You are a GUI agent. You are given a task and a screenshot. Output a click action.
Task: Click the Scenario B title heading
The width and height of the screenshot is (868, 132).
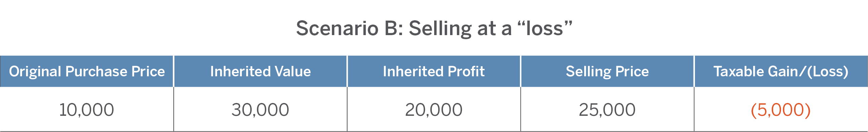click(x=434, y=28)
